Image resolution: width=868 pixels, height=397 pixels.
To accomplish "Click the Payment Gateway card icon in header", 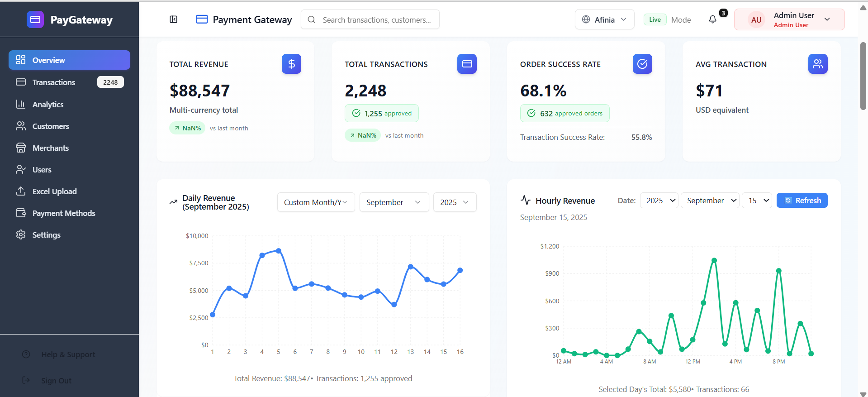I will point(202,19).
